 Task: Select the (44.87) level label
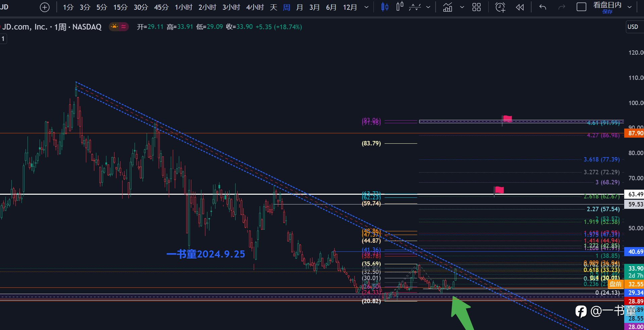tap(371, 241)
